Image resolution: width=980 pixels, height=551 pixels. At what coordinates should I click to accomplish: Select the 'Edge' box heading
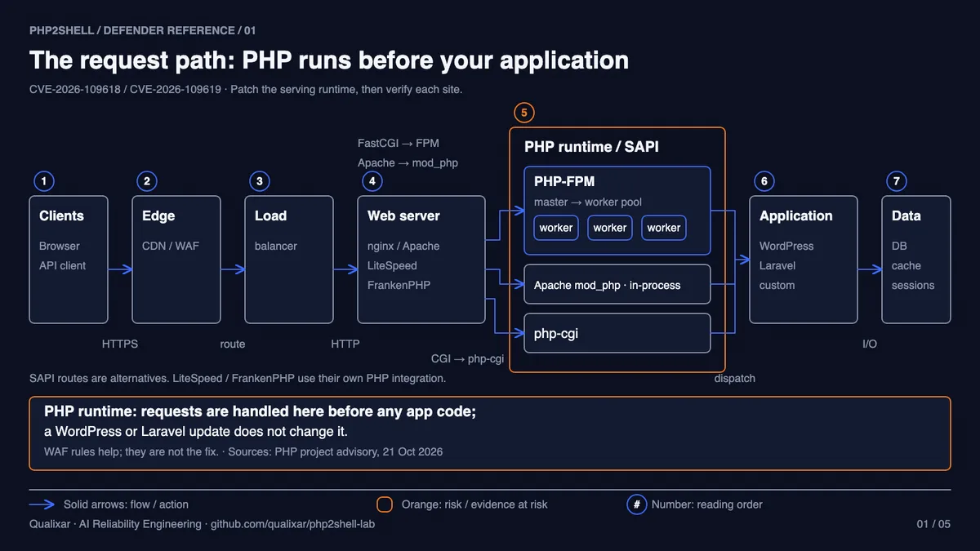[158, 216]
